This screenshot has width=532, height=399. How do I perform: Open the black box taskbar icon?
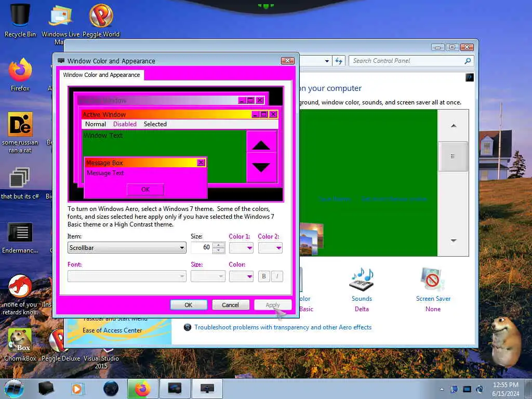coord(46,389)
